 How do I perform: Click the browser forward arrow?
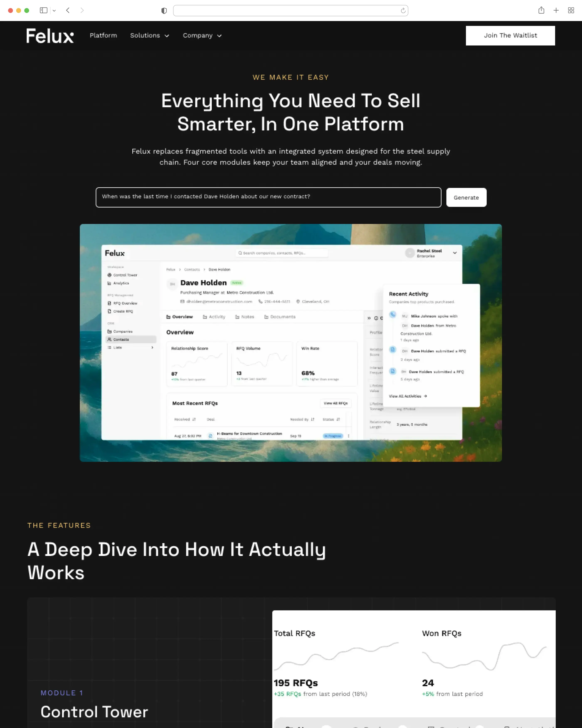tap(82, 10)
